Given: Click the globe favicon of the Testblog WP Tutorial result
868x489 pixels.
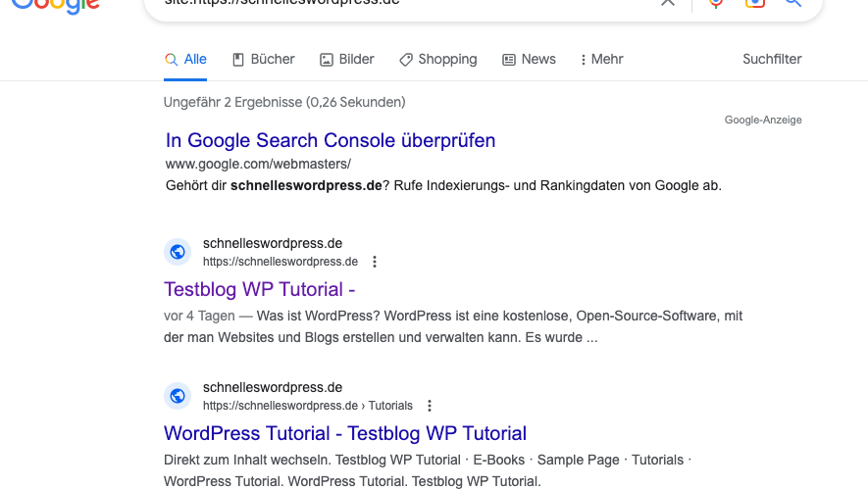Looking at the screenshot, I should click(178, 252).
